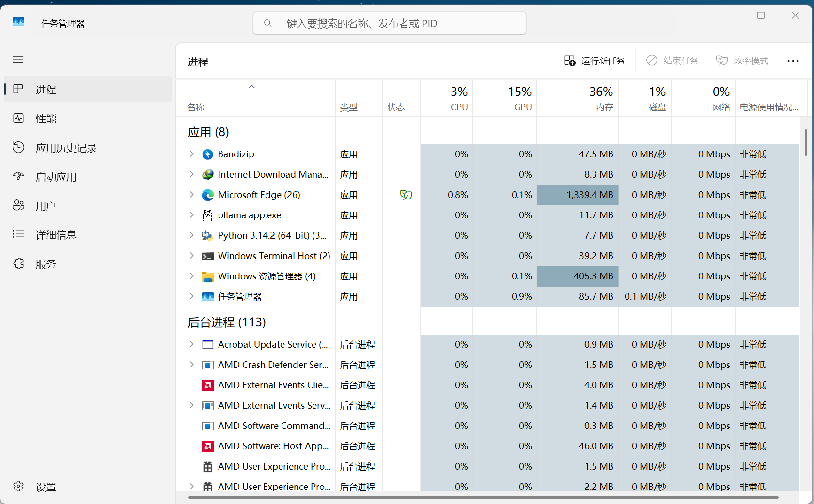Open the hamburger navigation menu
Viewport: 814px width, 504px height.
18,60
